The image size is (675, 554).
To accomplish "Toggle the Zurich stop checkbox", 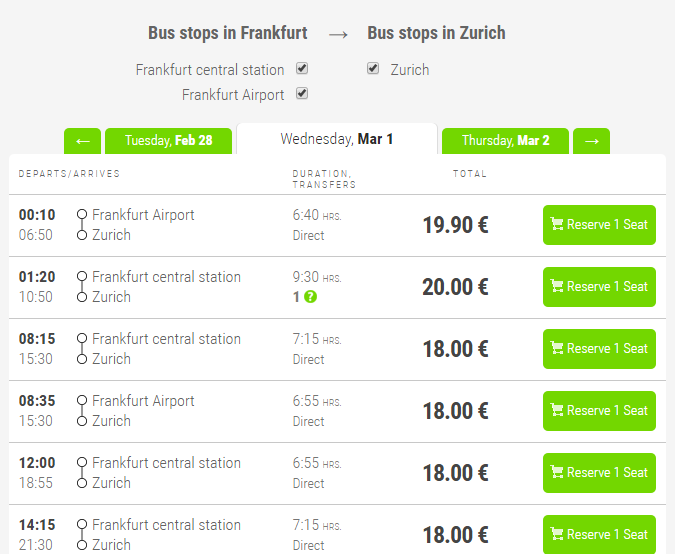I will 373,69.
